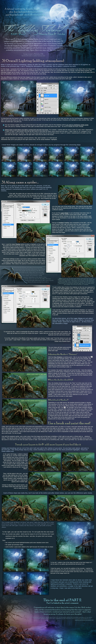
Task: Enable Outer Glow checkbox in Inner Shadow dialog's styles
Action: pos(48,247)
